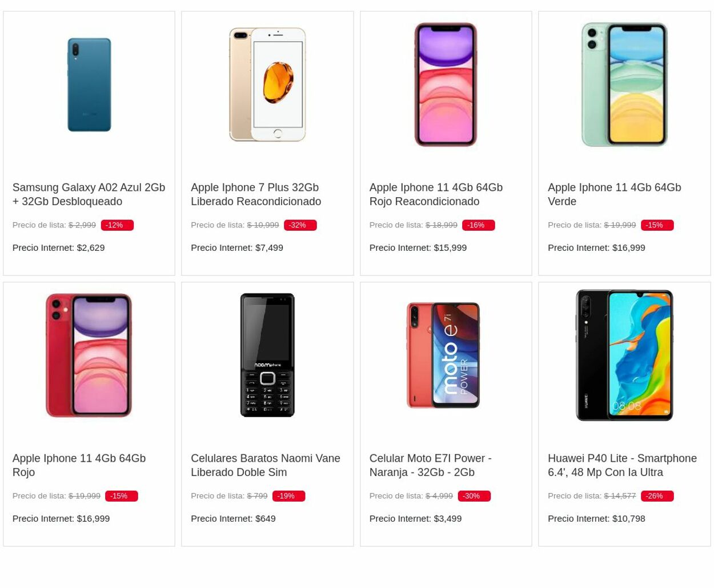
Task: Click the green iPhone 11 product photo
Action: [x=624, y=84]
